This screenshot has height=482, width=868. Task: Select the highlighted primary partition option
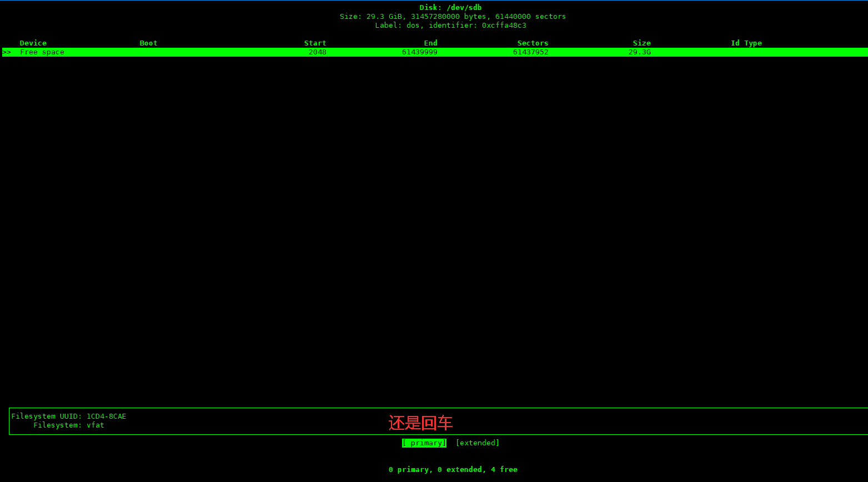click(x=424, y=443)
